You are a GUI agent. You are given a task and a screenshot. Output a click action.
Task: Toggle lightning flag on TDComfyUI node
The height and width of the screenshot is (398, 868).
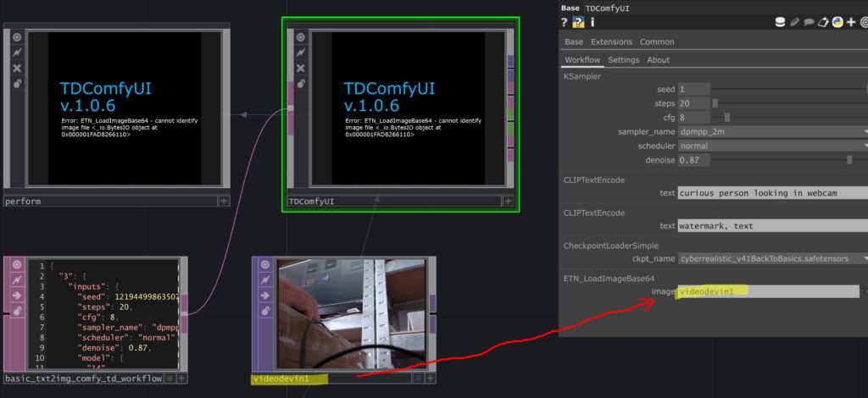click(x=301, y=53)
